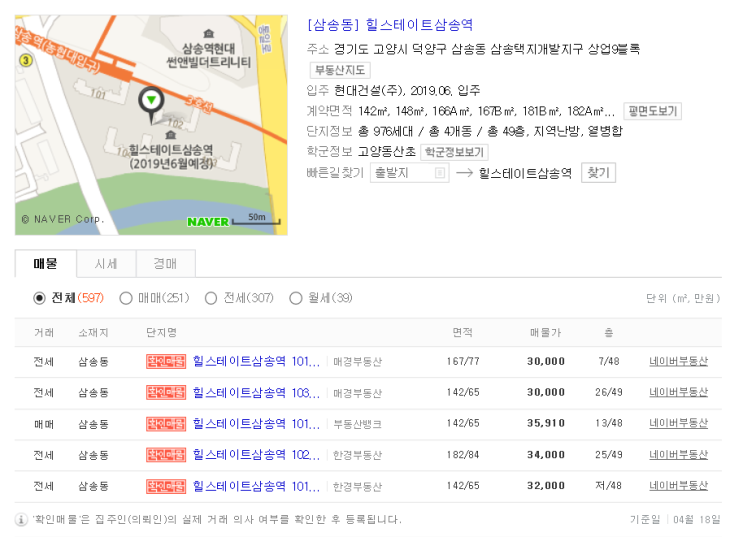
Task: Open 힐스테이트삼송역 101 listing priced 32,000
Action: (x=256, y=486)
